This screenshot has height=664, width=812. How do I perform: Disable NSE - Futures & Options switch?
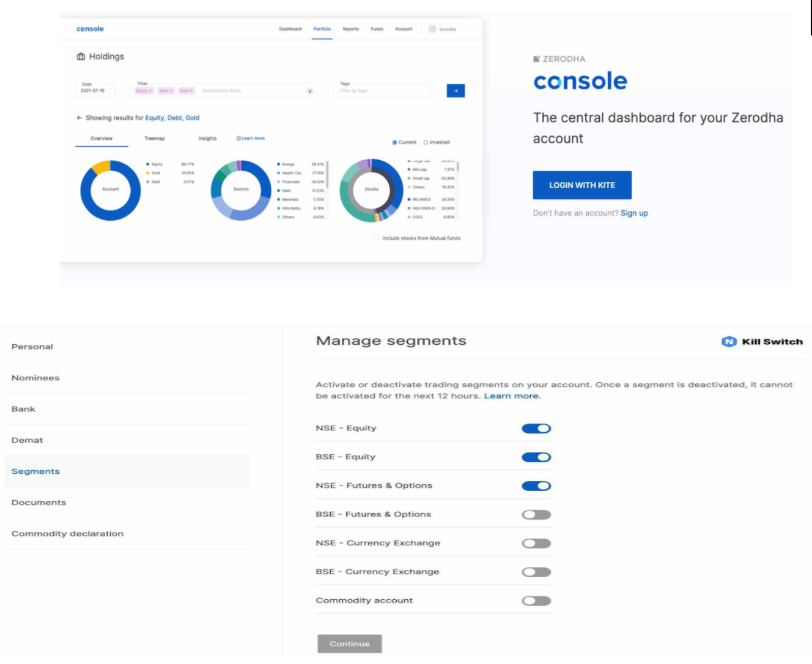click(536, 485)
